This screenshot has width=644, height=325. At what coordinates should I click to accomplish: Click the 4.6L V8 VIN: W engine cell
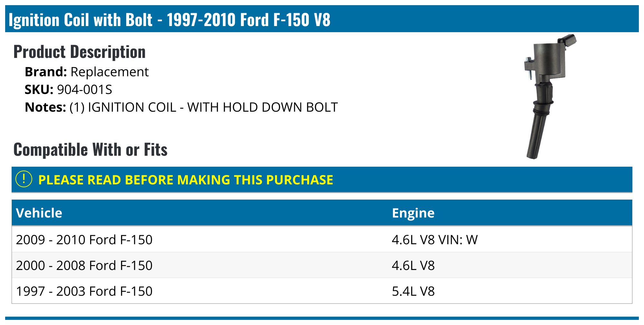434,240
